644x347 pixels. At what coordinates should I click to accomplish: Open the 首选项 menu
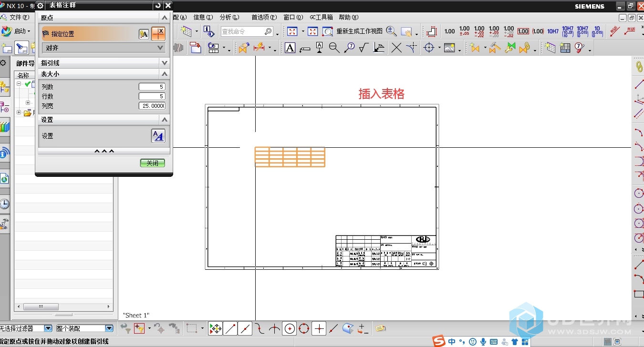pyautogui.click(x=264, y=17)
